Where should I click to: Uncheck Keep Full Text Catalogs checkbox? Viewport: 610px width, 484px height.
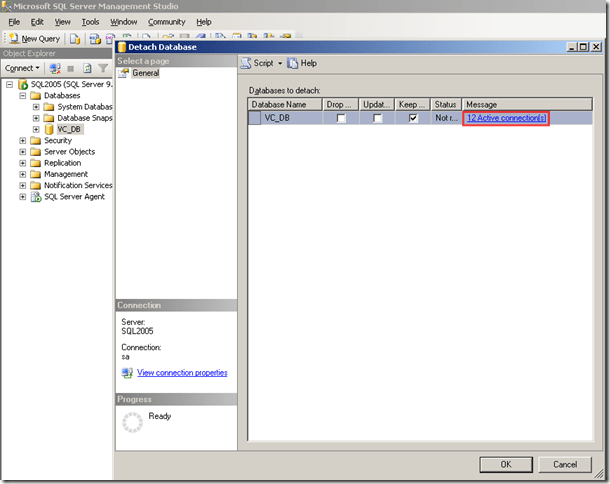click(414, 118)
